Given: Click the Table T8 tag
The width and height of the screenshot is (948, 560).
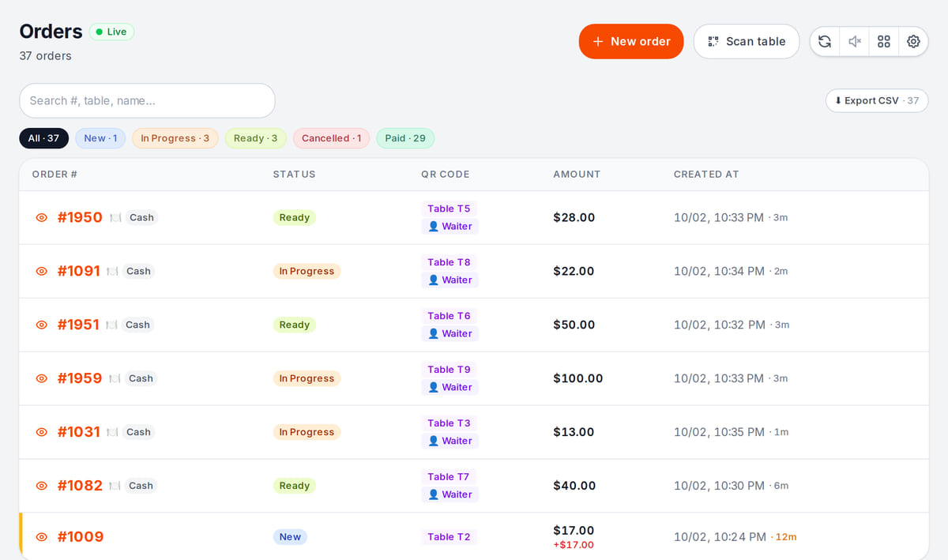Looking at the screenshot, I should point(449,262).
